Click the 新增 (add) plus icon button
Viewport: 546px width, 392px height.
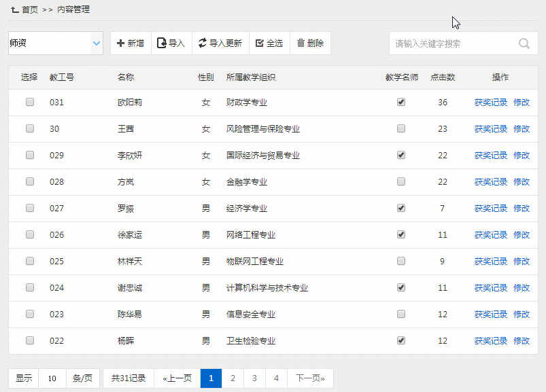click(121, 43)
